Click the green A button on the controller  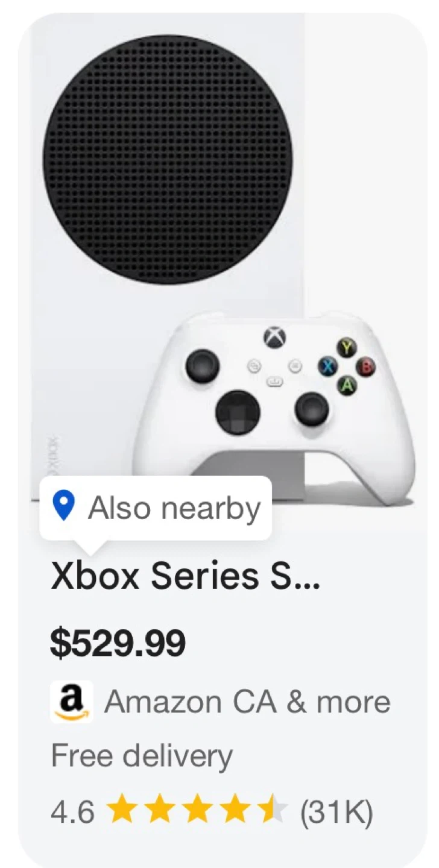coord(347,385)
